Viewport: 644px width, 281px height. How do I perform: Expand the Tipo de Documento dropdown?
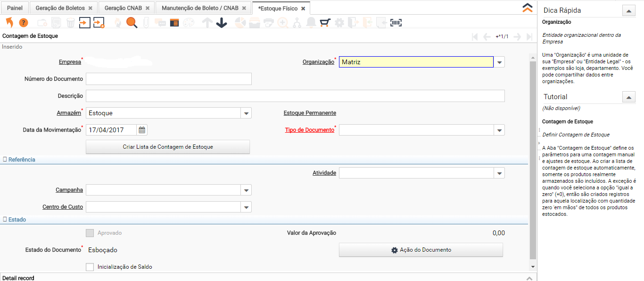[499, 130]
